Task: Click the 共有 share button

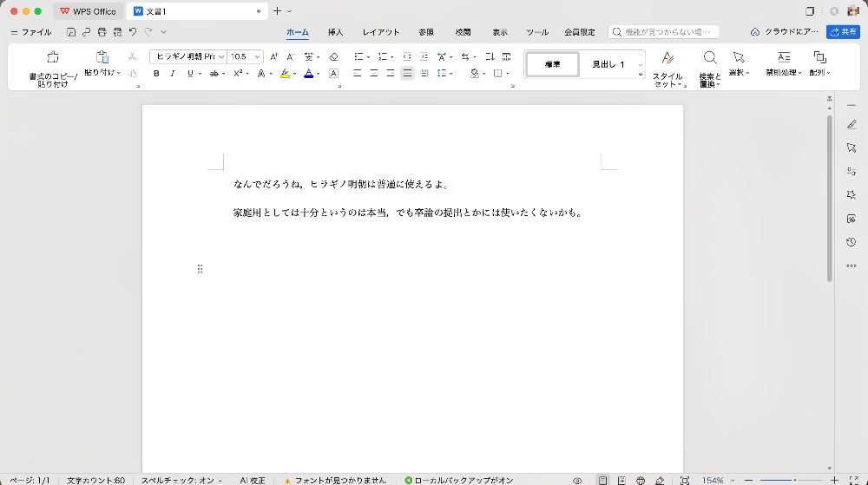Action: (843, 32)
